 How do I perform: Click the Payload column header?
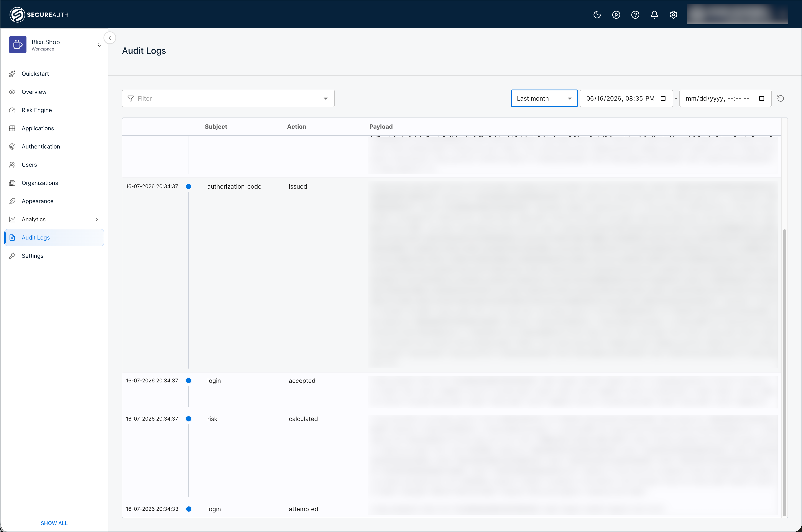(381, 127)
